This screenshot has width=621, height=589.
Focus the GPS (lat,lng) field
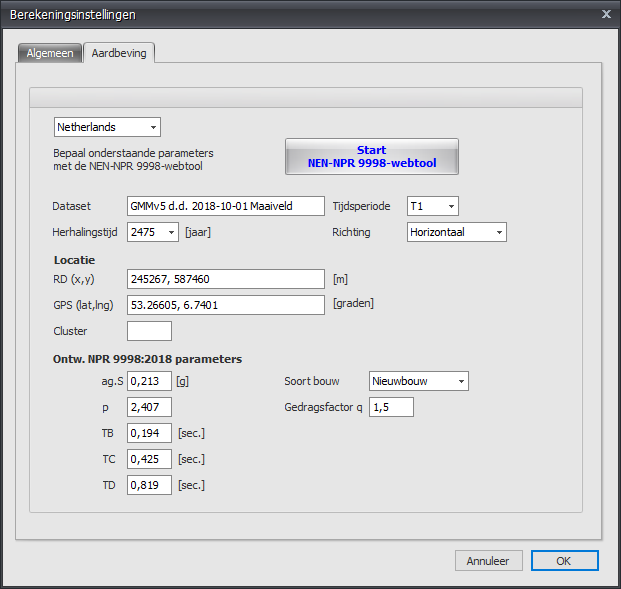226,304
